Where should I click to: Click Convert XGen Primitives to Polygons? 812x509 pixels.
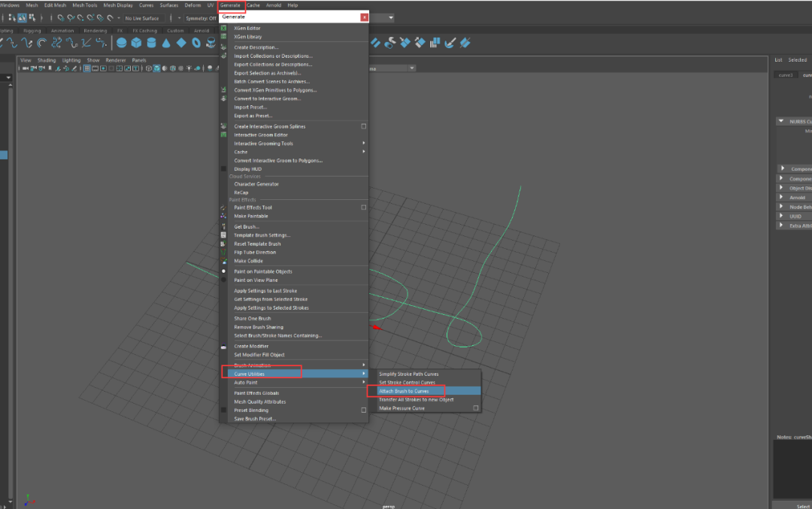coord(275,90)
